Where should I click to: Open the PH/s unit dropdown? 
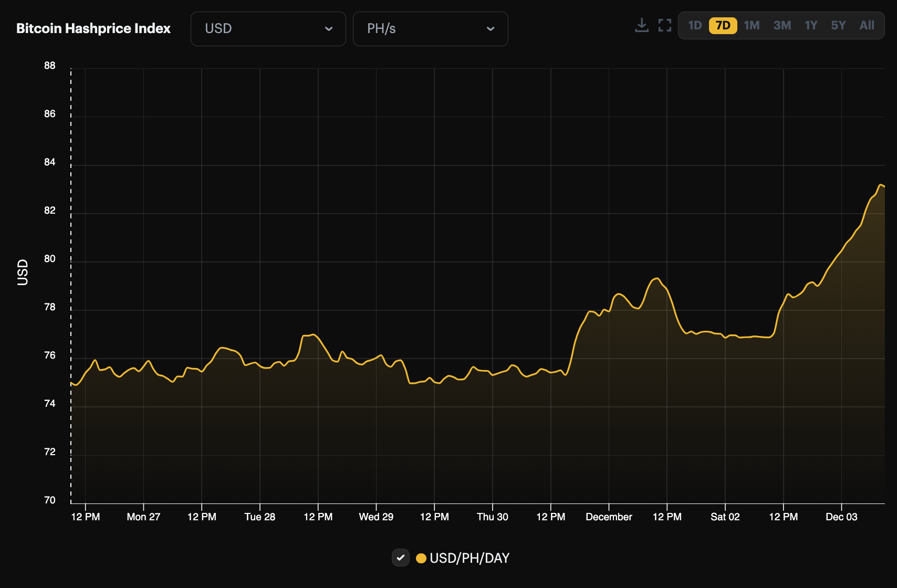tap(430, 29)
